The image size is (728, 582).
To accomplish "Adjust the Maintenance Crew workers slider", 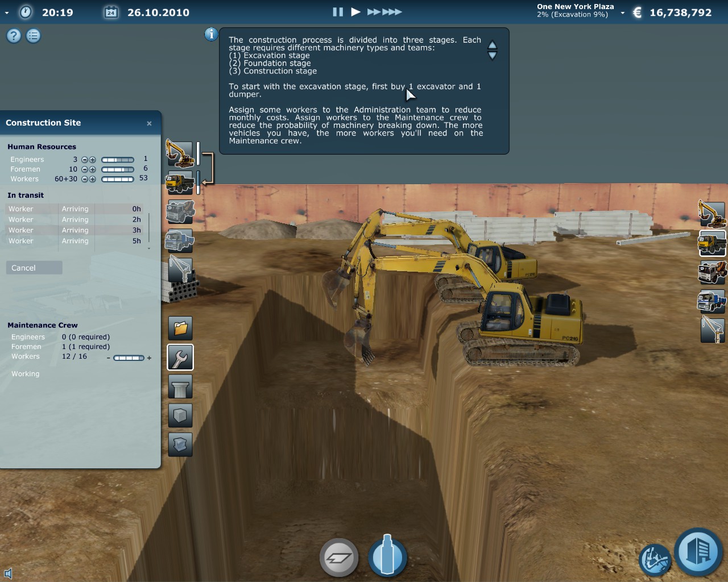I will pyautogui.click(x=129, y=358).
